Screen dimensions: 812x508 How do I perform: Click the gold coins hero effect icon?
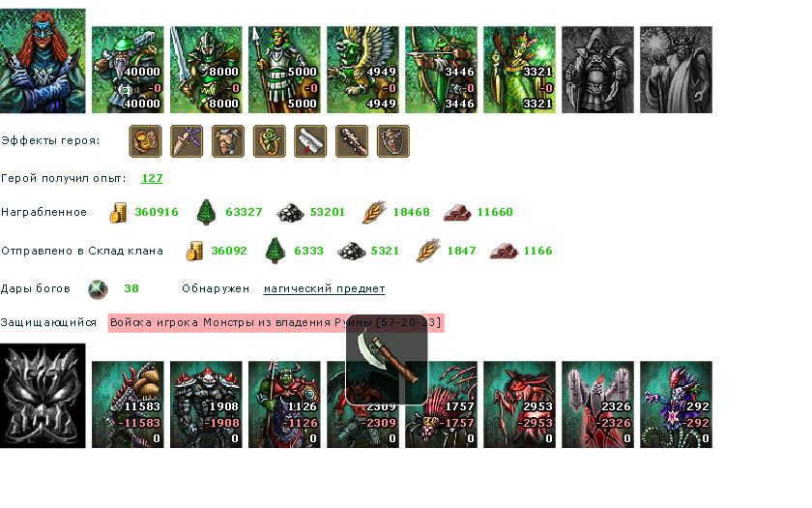145,141
